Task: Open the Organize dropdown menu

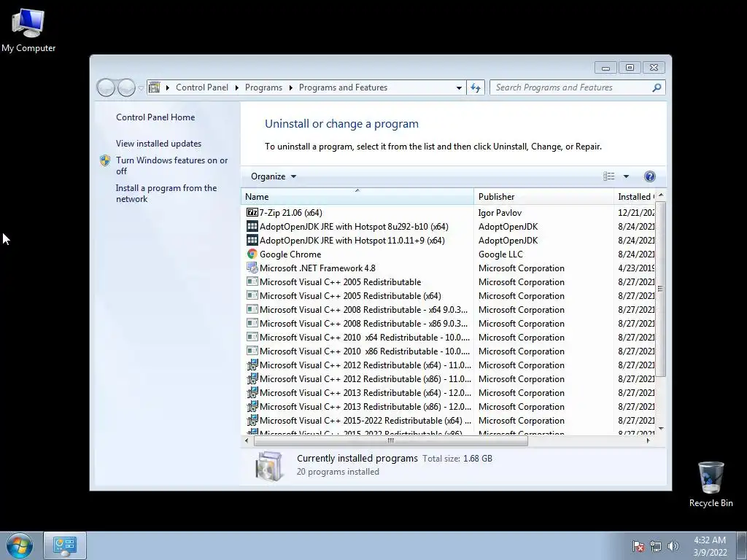Action: 274,176
